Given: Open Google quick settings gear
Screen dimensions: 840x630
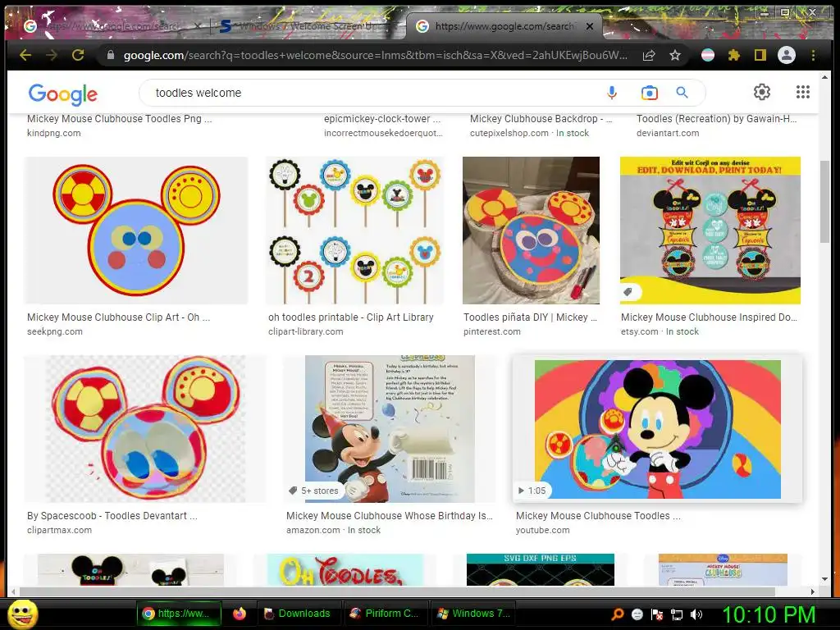Looking at the screenshot, I should 762,92.
